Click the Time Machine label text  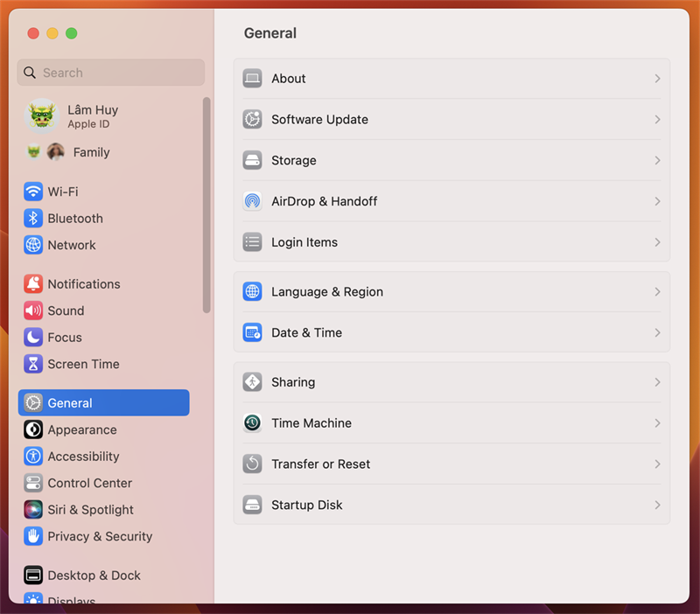click(x=311, y=423)
